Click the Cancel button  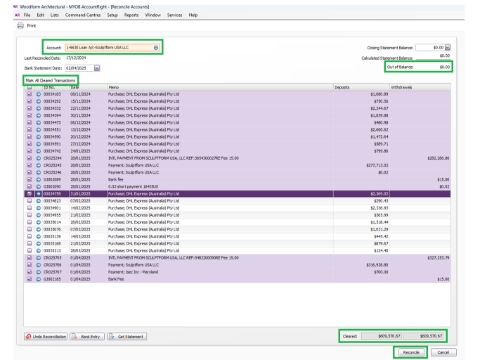(x=443, y=352)
